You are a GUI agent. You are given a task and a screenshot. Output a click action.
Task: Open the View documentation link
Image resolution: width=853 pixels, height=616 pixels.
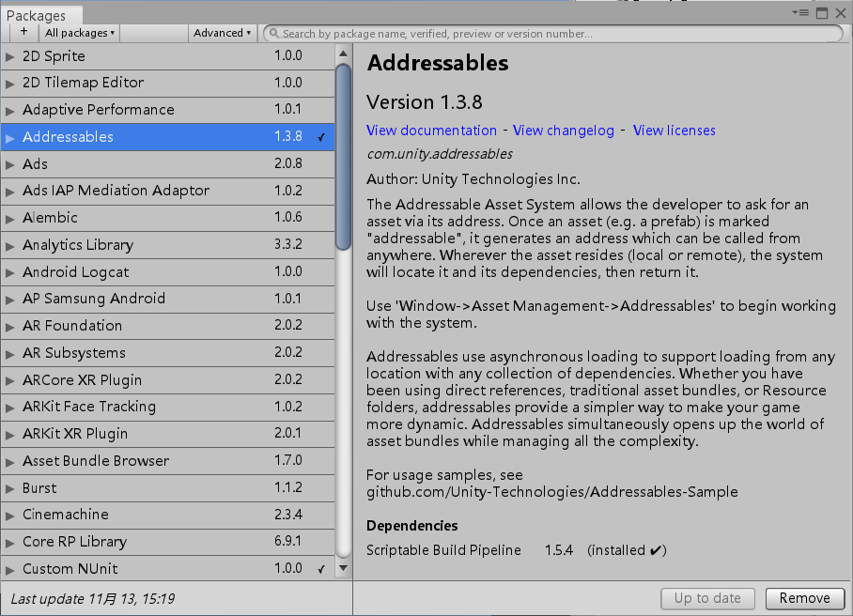(x=431, y=131)
